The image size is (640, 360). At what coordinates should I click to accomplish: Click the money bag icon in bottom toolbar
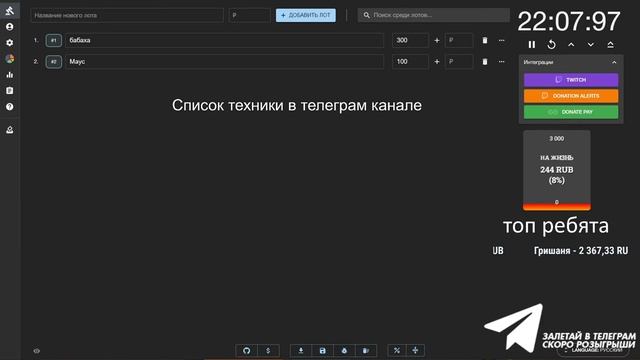pos(344,351)
